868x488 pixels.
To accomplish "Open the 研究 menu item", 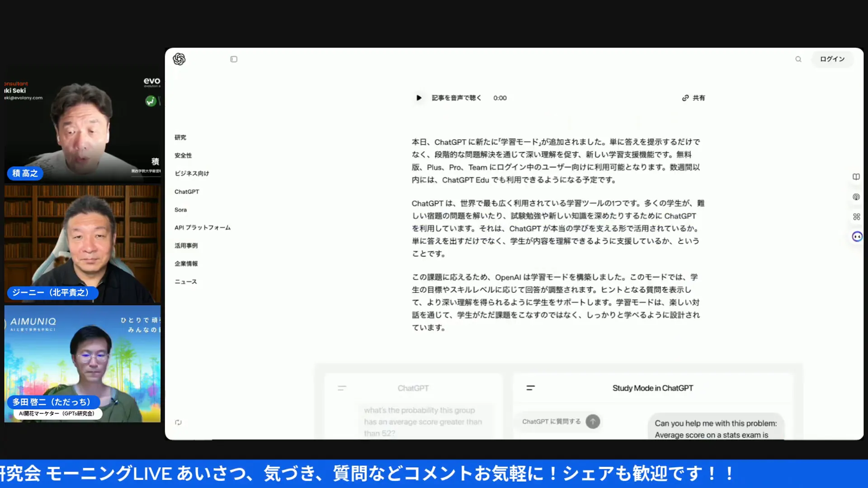I will point(180,137).
